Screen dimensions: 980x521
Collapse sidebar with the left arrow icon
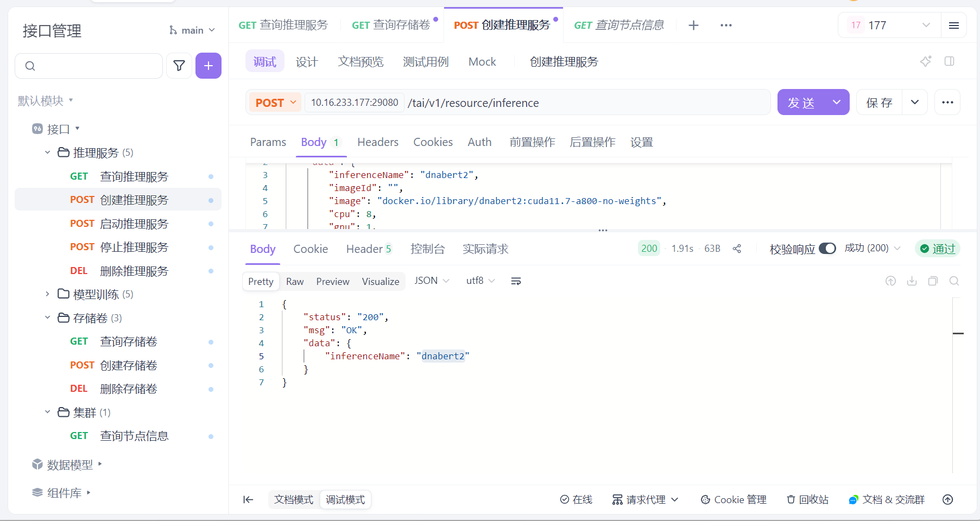[248, 500]
